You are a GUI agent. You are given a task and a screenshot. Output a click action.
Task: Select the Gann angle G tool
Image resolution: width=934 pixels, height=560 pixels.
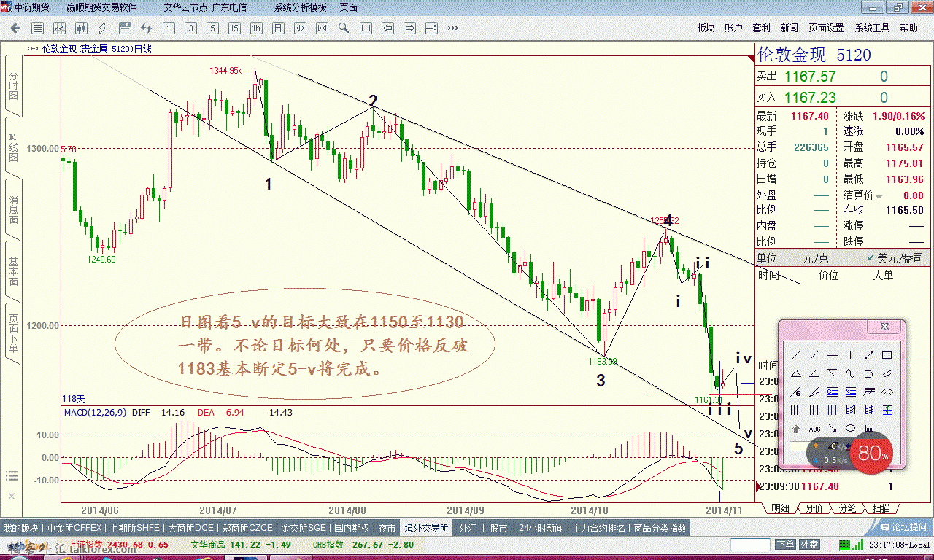(796, 392)
